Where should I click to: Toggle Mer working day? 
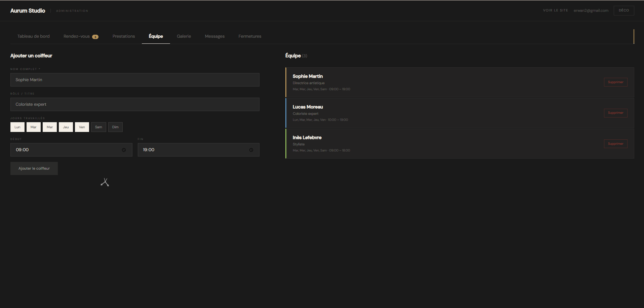point(50,127)
